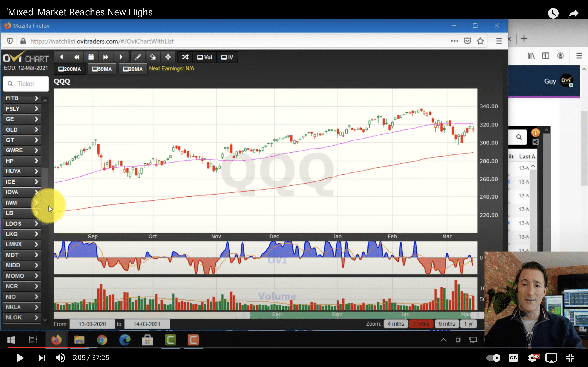The height and width of the screenshot is (367, 588).
Task: Toggle the Vol volume panel checkbox
Action: [205, 57]
